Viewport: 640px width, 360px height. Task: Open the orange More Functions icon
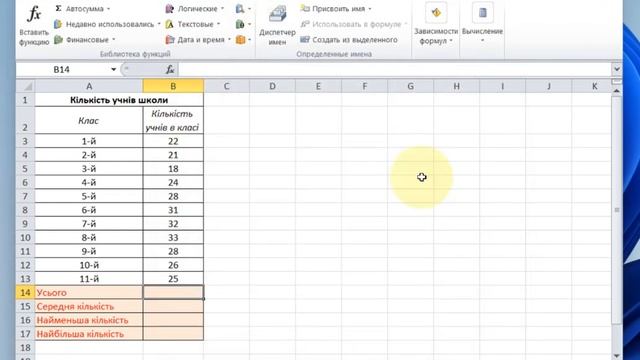point(243,40)
